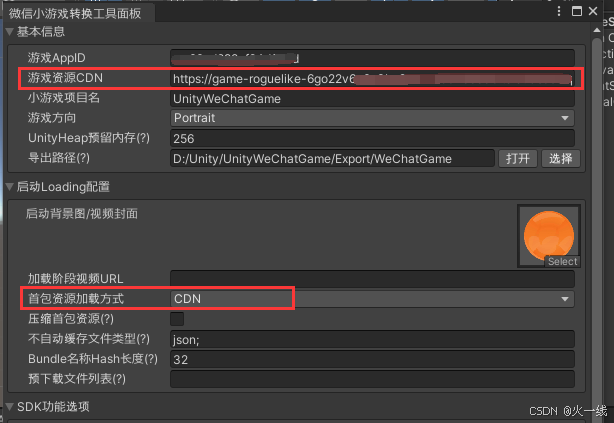The image size is (614, 423).
Task: Edit the 不自动缓存文件类型 field json;
Action: [372, 339]
